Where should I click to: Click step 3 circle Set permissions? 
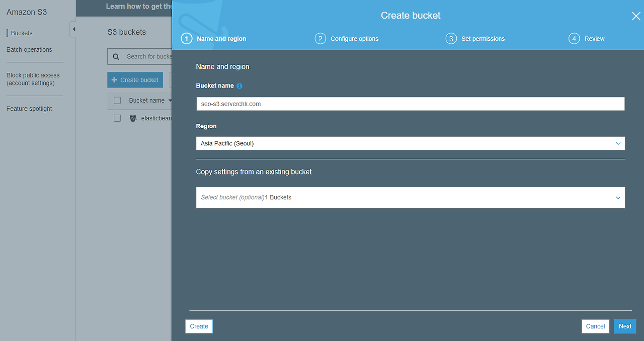coord(451,39)
